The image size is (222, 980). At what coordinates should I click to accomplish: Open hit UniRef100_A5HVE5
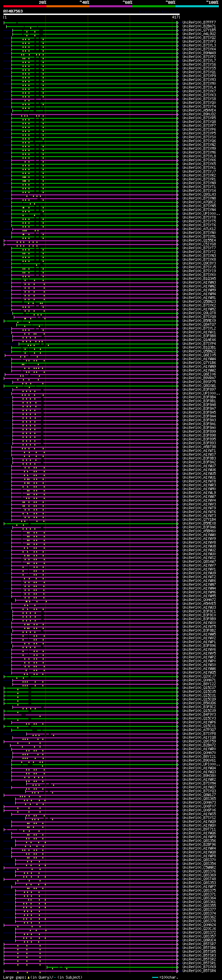199,604
